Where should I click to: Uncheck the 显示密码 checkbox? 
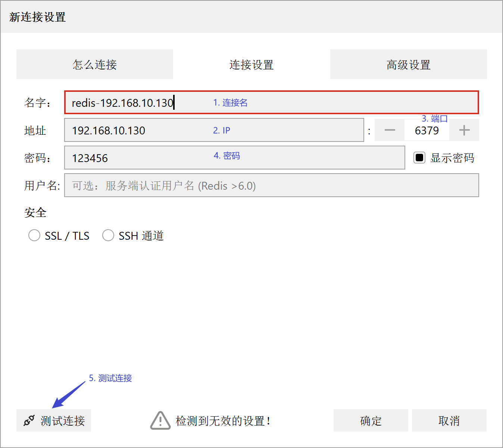point(419,158)
